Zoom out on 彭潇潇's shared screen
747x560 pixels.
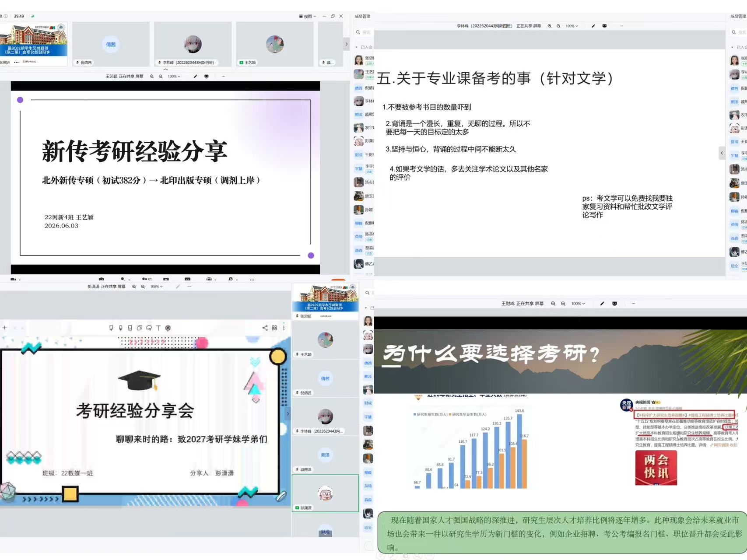143,287
